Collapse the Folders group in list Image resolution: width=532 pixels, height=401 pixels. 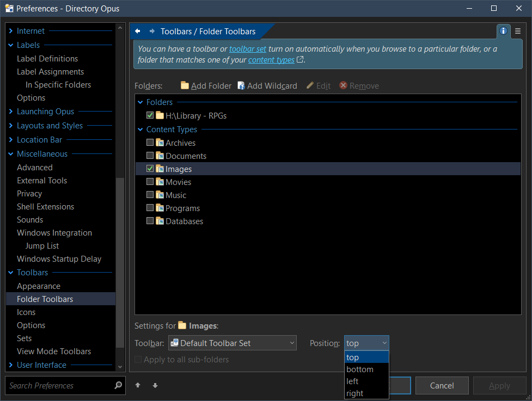tap(140, 102)
